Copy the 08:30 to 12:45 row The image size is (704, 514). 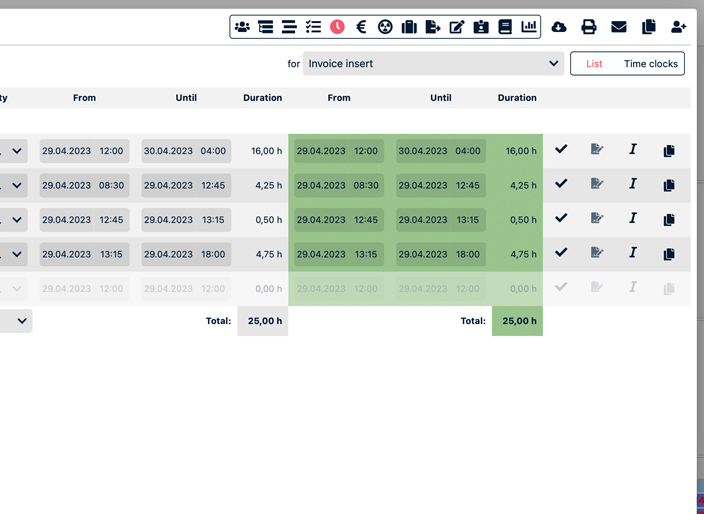click(669, 185)
